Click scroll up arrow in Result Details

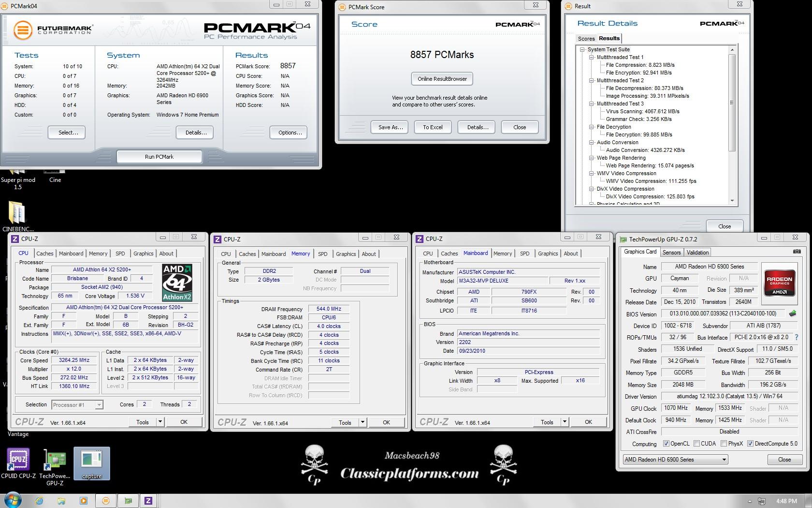[732, 49]
